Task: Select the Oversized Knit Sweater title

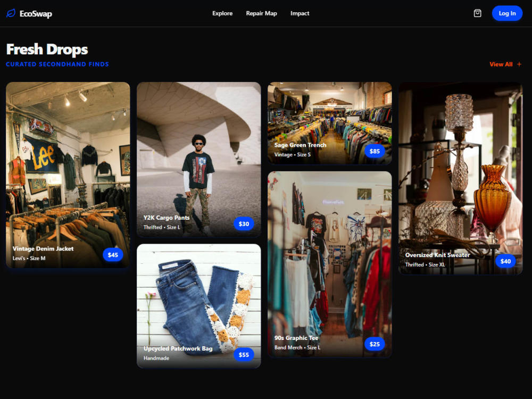Action: point(437,255)
